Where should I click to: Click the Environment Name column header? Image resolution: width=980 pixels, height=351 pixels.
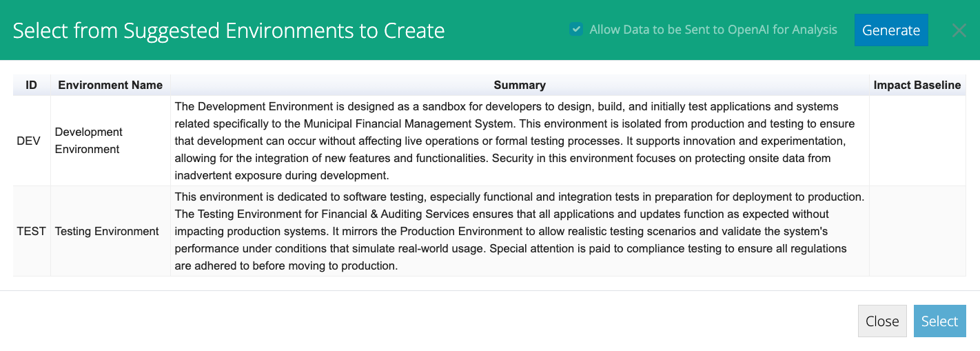tap(110, 85)
